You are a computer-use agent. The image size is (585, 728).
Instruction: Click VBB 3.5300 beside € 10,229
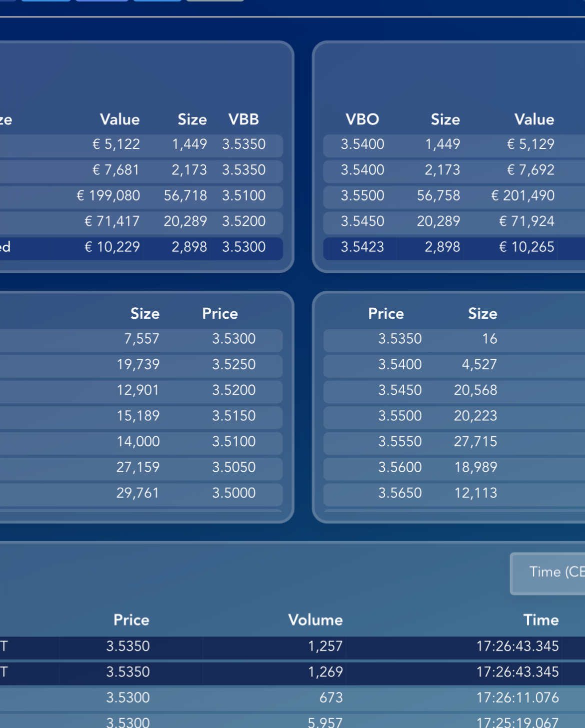(244, 247)
